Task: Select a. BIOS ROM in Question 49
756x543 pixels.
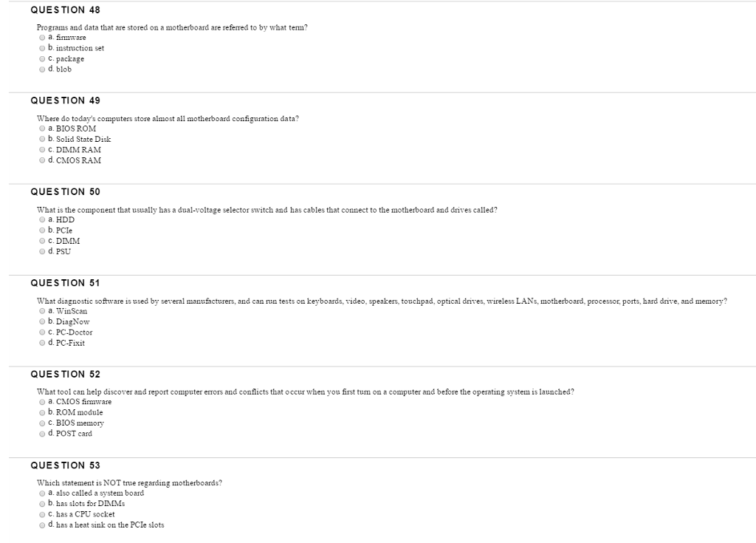Action: click(x=43, y=129)
